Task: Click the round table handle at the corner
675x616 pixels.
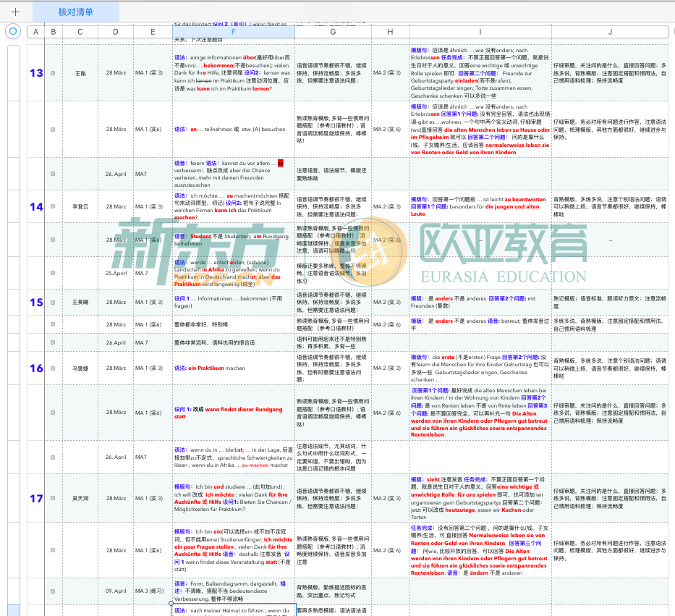Action: pyautogui.click(x=13, y=31)
